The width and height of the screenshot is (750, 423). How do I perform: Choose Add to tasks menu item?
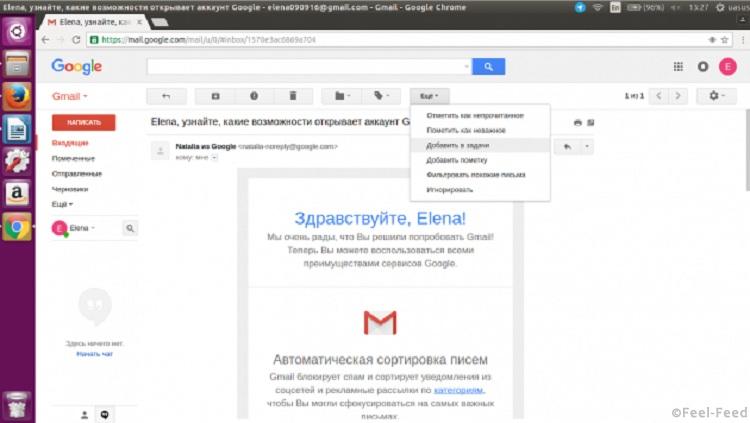(x=480, y=145)
